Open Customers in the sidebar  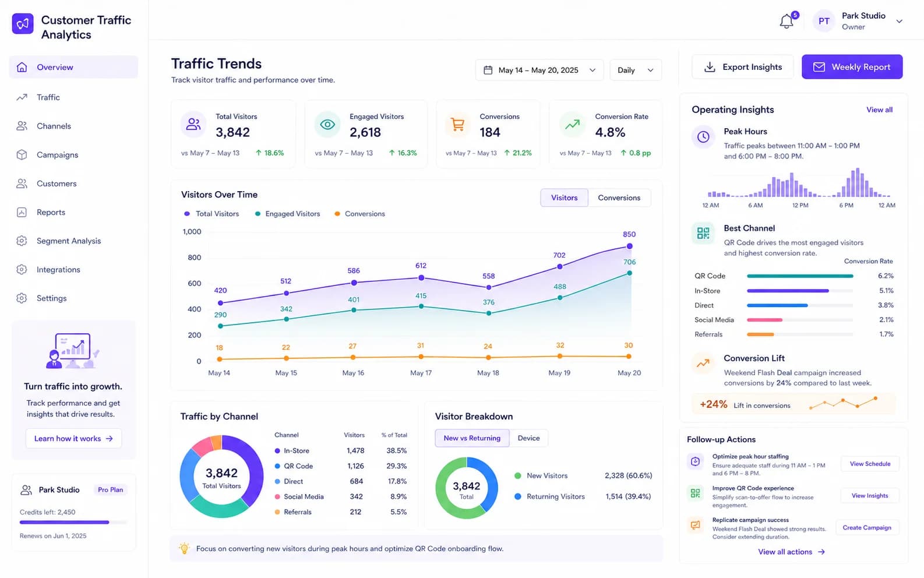point(73,184)
